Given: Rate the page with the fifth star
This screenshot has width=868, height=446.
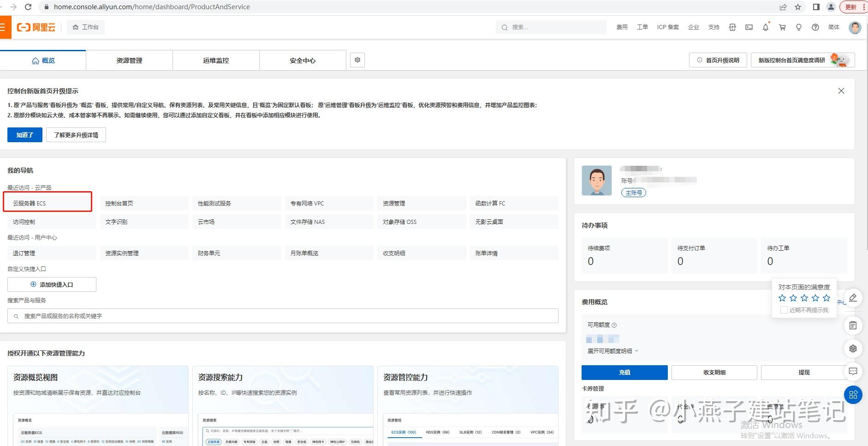Looking at the screenshot, I should pos(826,298).
